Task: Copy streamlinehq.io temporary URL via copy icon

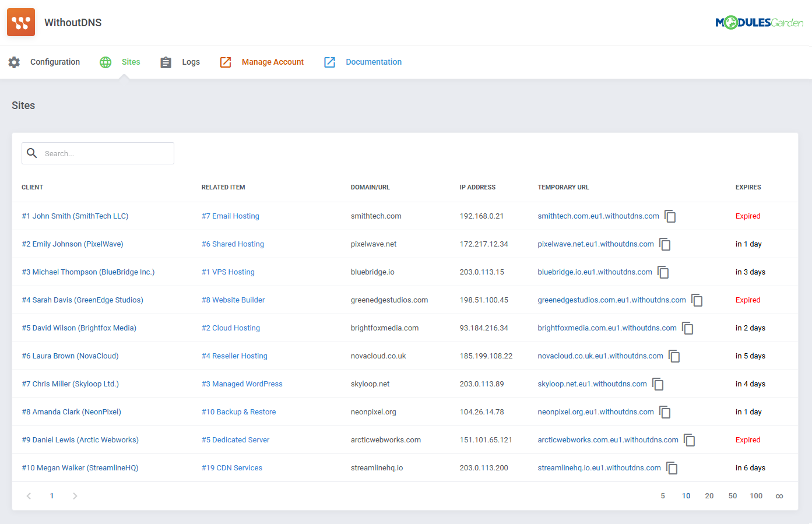Action: click(x=672, y=468)
